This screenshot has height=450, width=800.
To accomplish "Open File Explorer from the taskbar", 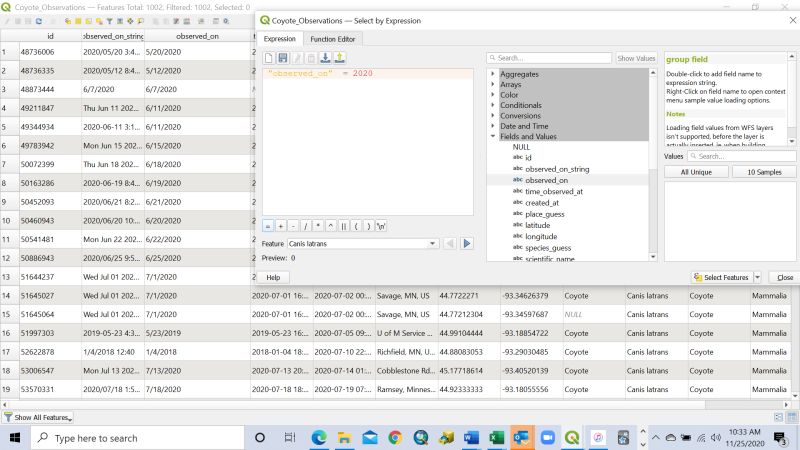I will [344, 438].
